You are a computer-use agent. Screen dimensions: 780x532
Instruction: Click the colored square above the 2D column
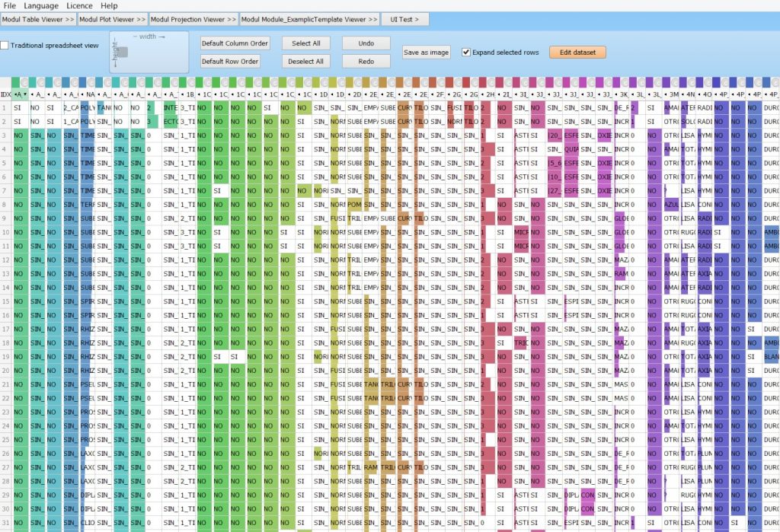pos(350,82)
